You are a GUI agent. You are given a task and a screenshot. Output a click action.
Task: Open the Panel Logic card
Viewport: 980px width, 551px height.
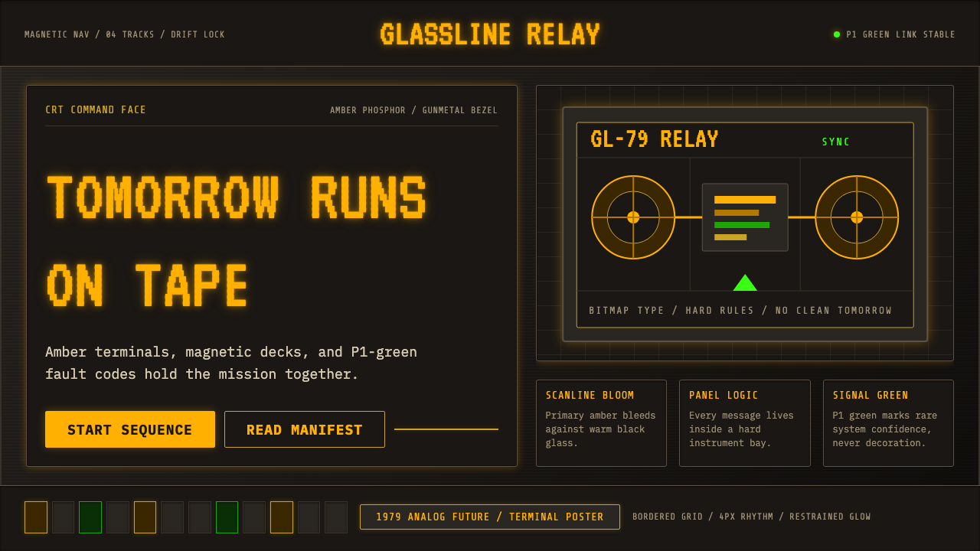pos(745,423)
